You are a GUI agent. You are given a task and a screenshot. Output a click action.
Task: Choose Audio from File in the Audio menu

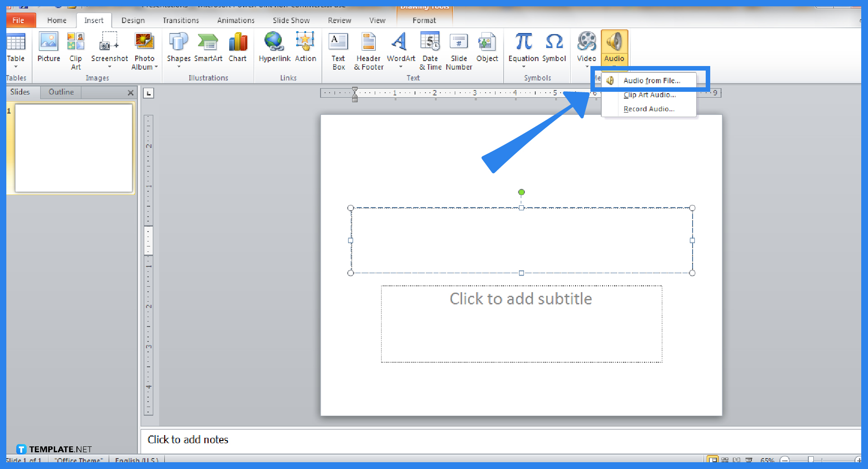click(x=651, y=80)
